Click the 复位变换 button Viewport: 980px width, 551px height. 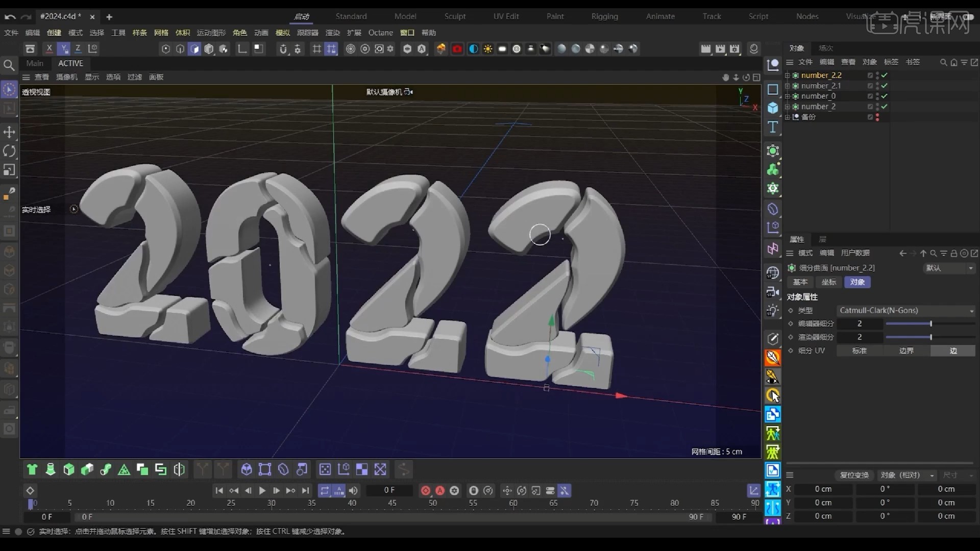[854, 475]
